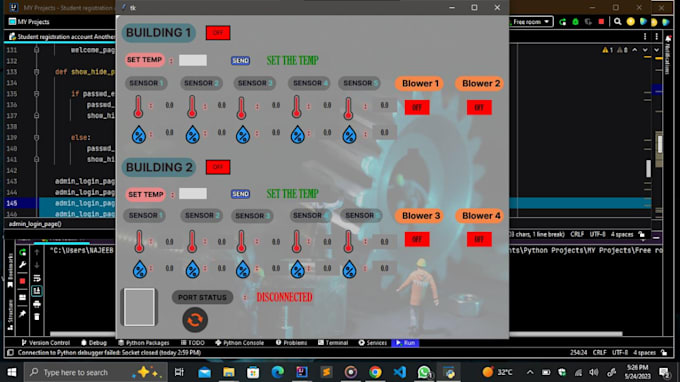The image size is (680, 382).
Task: Click Building 1 Sensor 3 thermometer icon
Action: tap(242, 108)
